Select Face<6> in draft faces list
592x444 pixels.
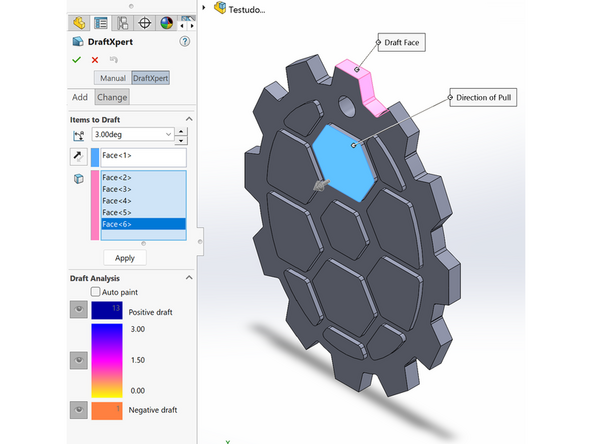click(143, 224)
